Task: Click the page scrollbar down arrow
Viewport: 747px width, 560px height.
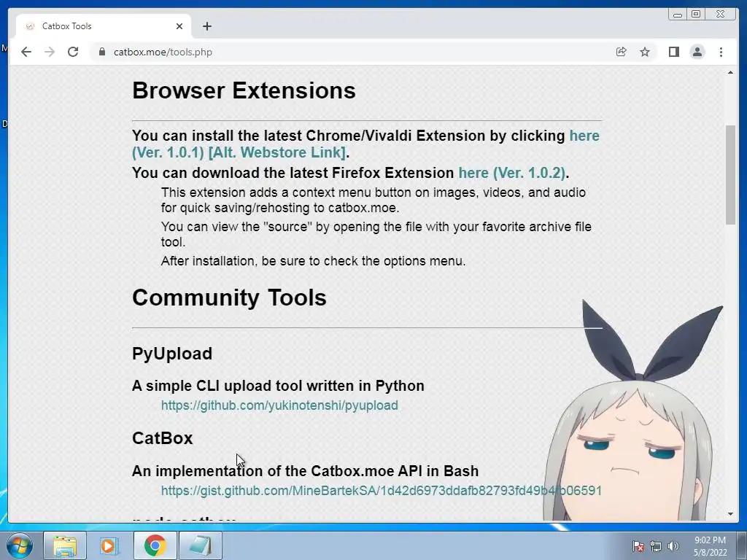Action: tap(730, 514)
